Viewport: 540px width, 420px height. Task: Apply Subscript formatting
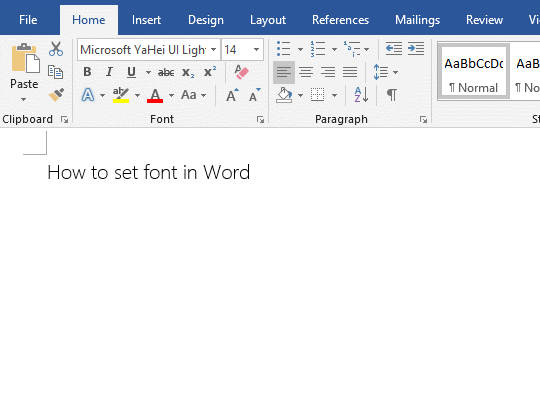pyautogui.click(x=188, y=72)
